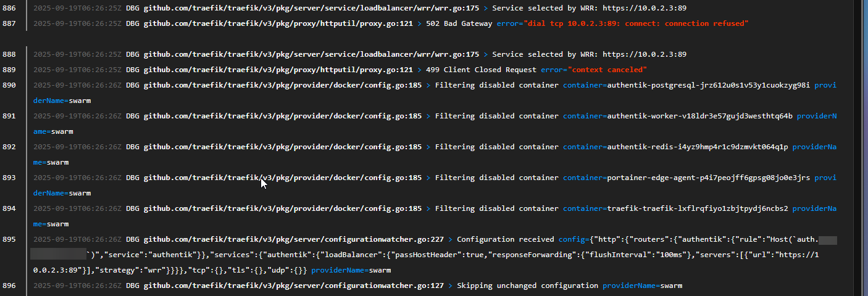
Task: Click the red connection refused error string
Action: pos(636,23)
